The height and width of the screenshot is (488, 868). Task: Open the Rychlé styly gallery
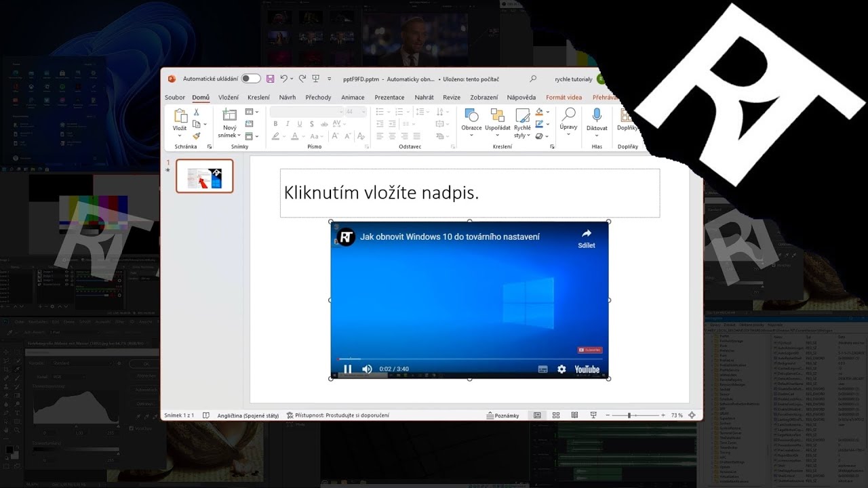coord(522,123)
